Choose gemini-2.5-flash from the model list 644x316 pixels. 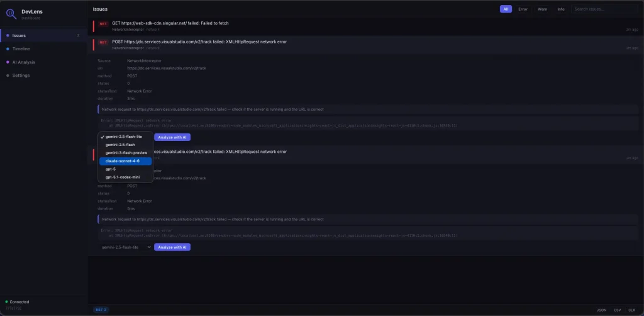[x=125, y=145]
